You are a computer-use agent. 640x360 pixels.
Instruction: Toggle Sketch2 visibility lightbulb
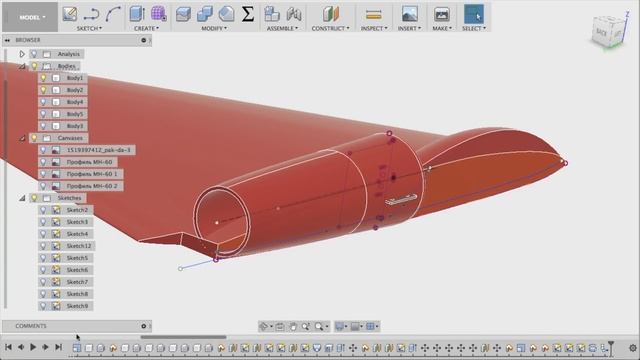tap(43, 210)
